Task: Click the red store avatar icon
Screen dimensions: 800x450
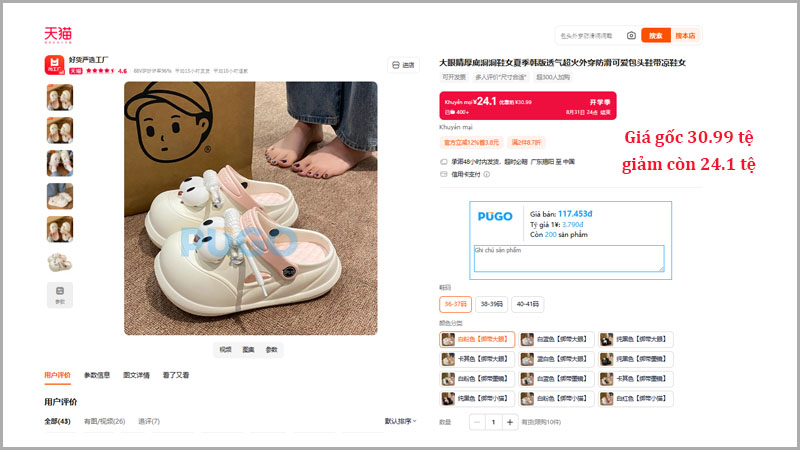Action: point(54,65)
